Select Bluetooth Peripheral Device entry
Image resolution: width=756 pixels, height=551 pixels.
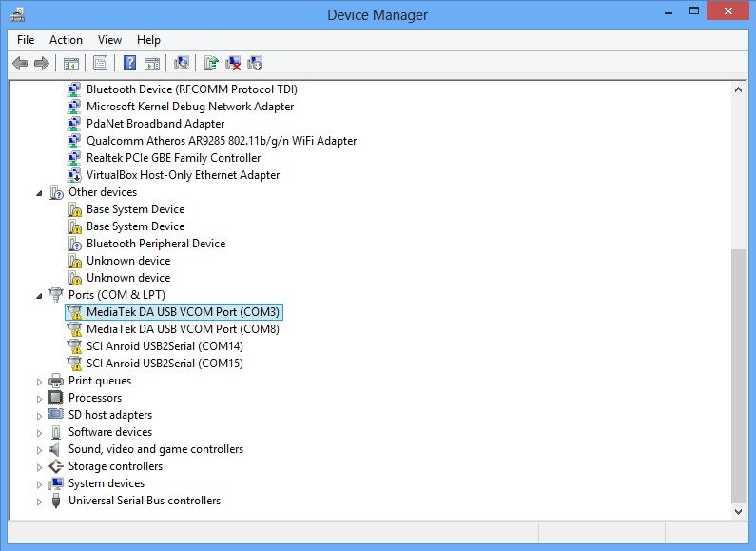point(156,244)
